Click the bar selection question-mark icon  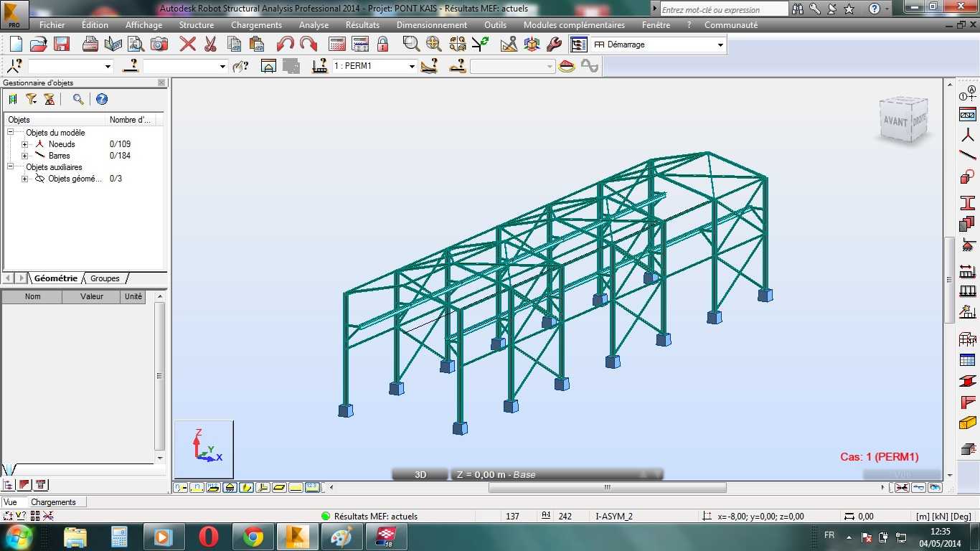(131, 66)
